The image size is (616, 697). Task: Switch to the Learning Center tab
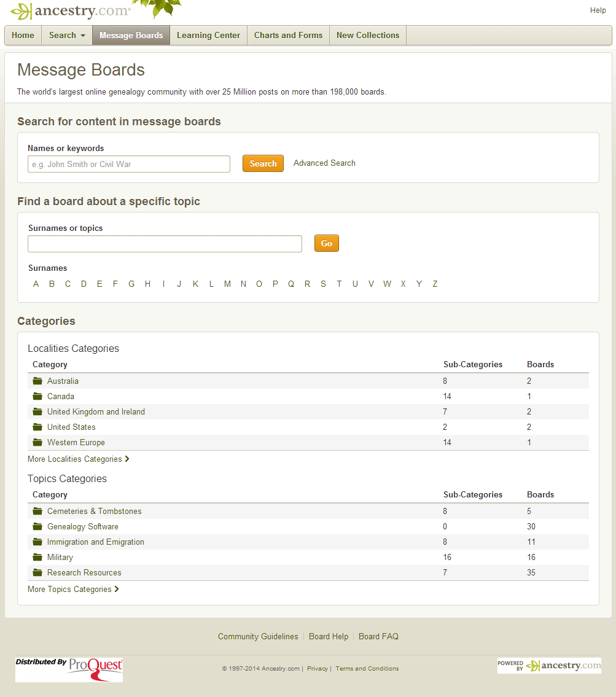click(x=208, y=35)
